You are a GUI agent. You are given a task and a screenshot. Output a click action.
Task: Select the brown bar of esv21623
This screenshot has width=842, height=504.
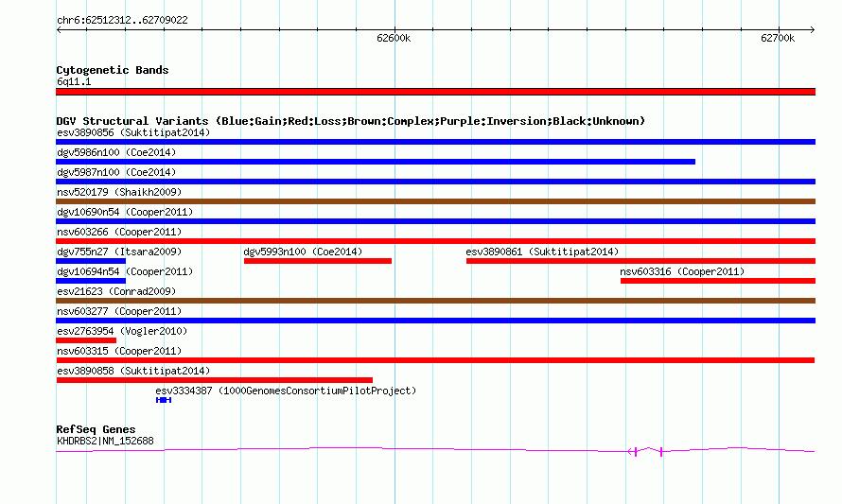[435, 301]
